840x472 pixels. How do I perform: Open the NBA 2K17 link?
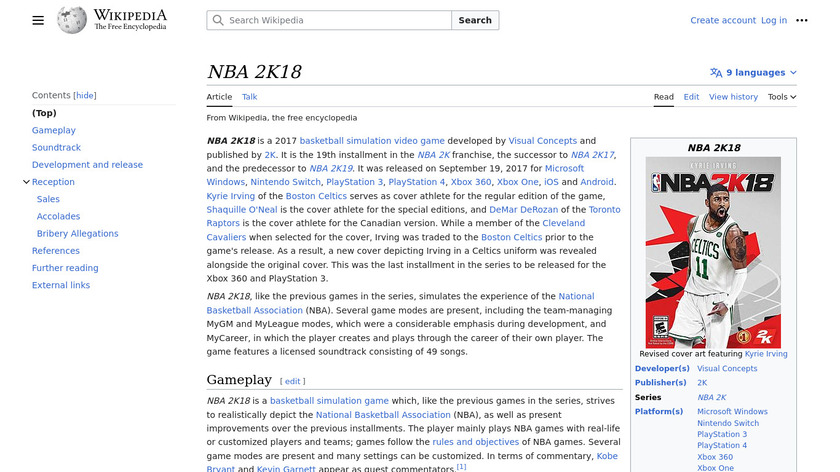pyautogui.click(x=592, y=155)
